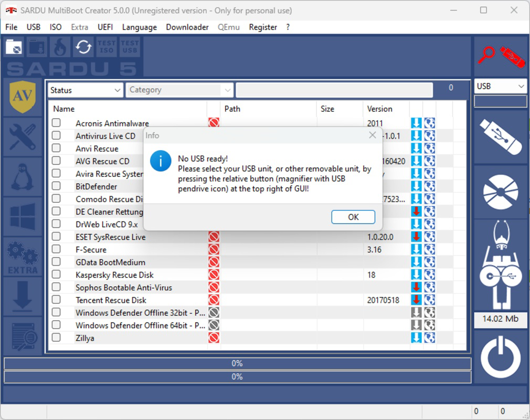Screen dimensions: 530x420
Task: Click the GData BootMedium row name
Action: 110,262
